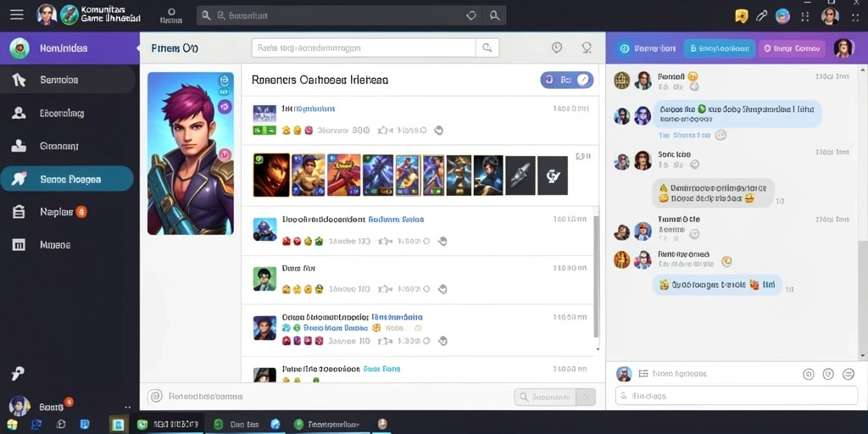The width and height of the screenshot is (868, 434).
Task: Click the smiley reaction icon under the first chat bubble
Action: [x=721, y=135]
